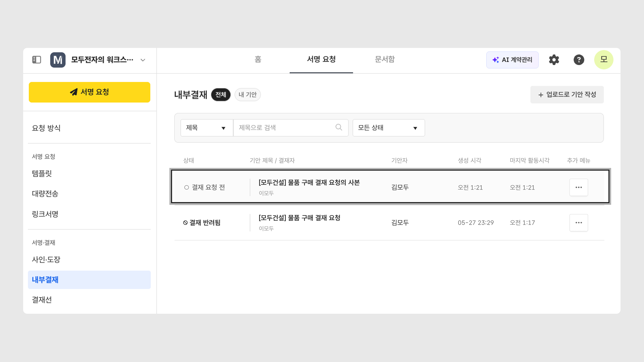
Task: Switch to the 홈 tab
Action: (258, 59)
